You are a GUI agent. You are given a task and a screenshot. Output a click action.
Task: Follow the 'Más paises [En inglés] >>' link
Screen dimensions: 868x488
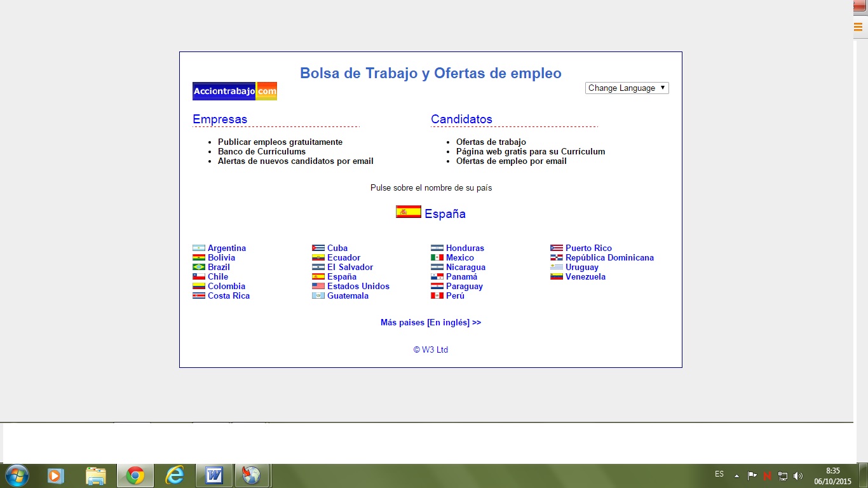click(x=431, y=323)
